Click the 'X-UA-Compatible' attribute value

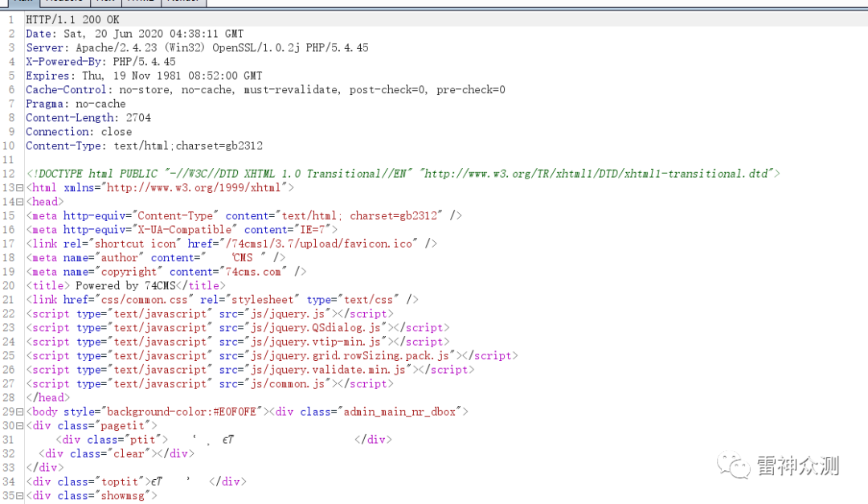pyautogui.click(x=184, y=230)
